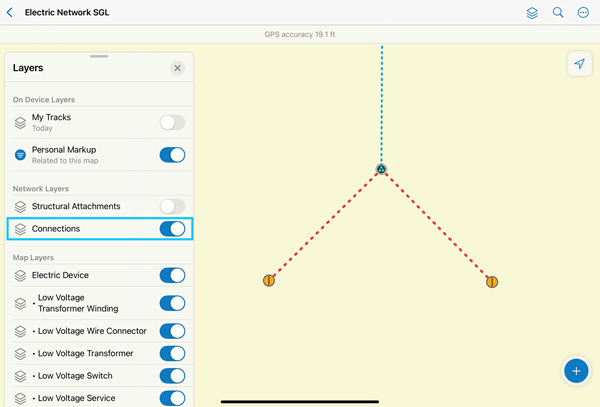Image resolution: width=600 pixels, height=407 pixels.
Task: Tap the Layers panel drag handle
Action: [x=99, y=57]
